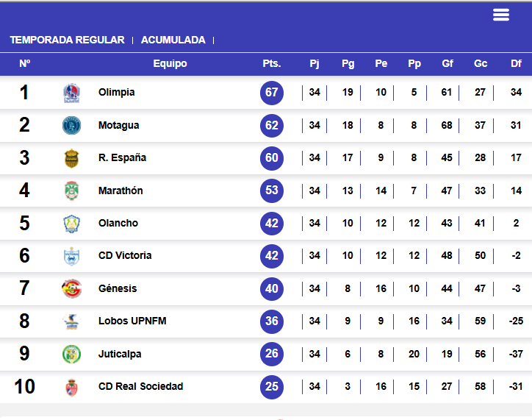The height and width of the screenshot is (420, 532).
Task: Click Olimpia's 67 points badge
Action: [x=272, y=93]
